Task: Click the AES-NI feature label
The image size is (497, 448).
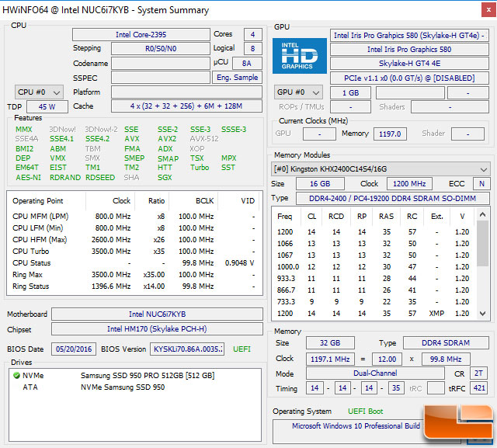Action: coord(28,178)
